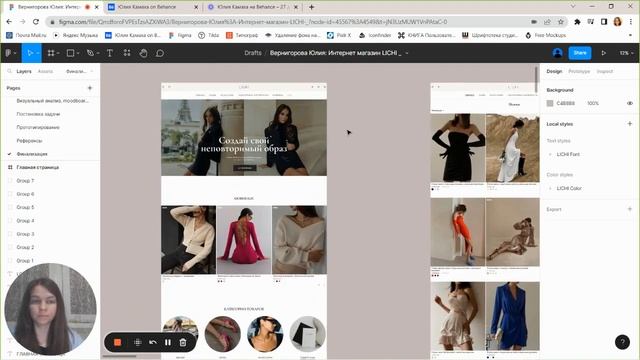Image resolution: width=640 pixels, height=360 pixels.
Task: Open the Resources components tool
Action: pyautogui.click(x=127, y=53)
